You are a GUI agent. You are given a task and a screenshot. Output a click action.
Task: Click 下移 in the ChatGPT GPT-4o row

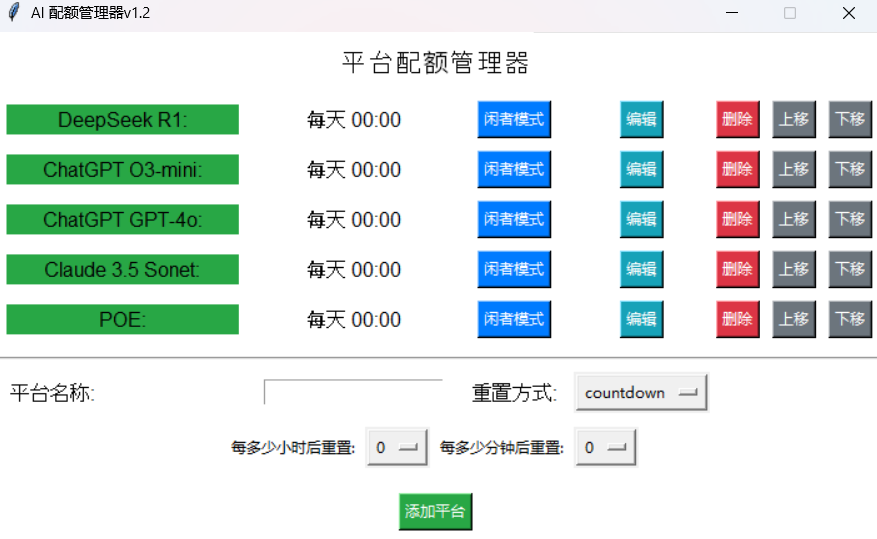tap(850, 219)
